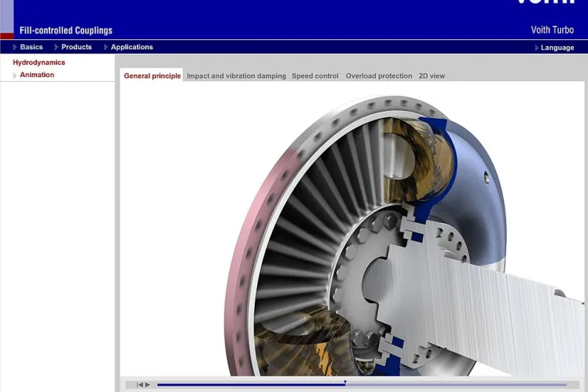588x392 pixels.
Task: Switch to the Overload protection tab
Action: pyautogui.click(x=379, y=76)
